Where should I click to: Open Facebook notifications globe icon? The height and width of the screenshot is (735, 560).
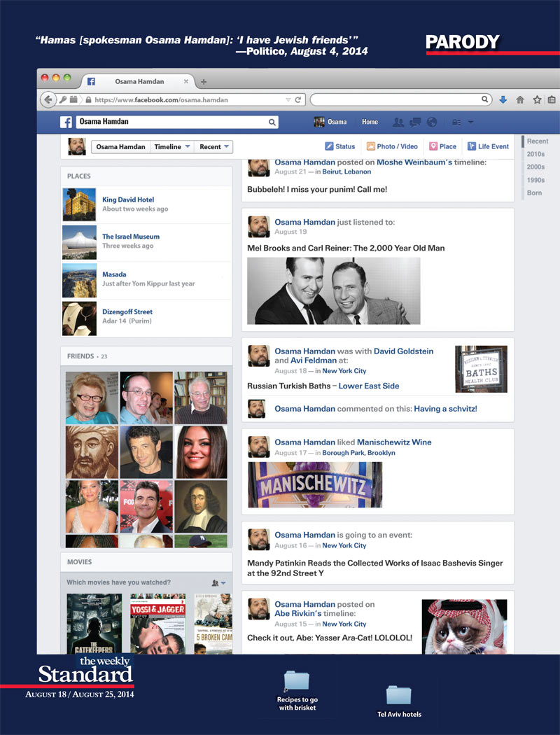(432, 122)
